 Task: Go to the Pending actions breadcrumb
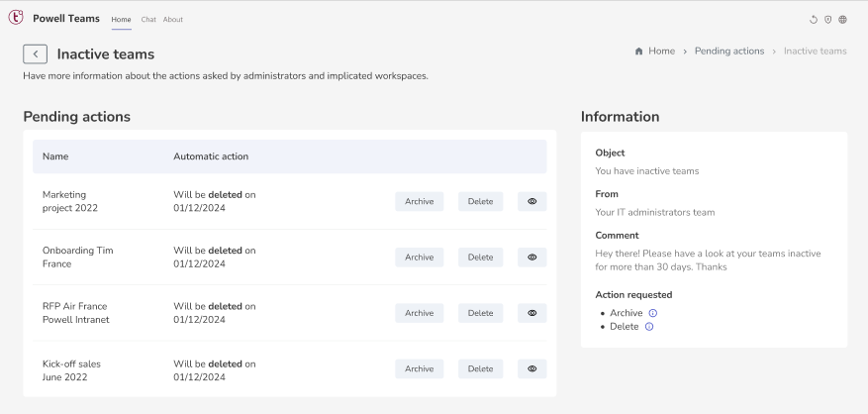(x=729, y=51)
